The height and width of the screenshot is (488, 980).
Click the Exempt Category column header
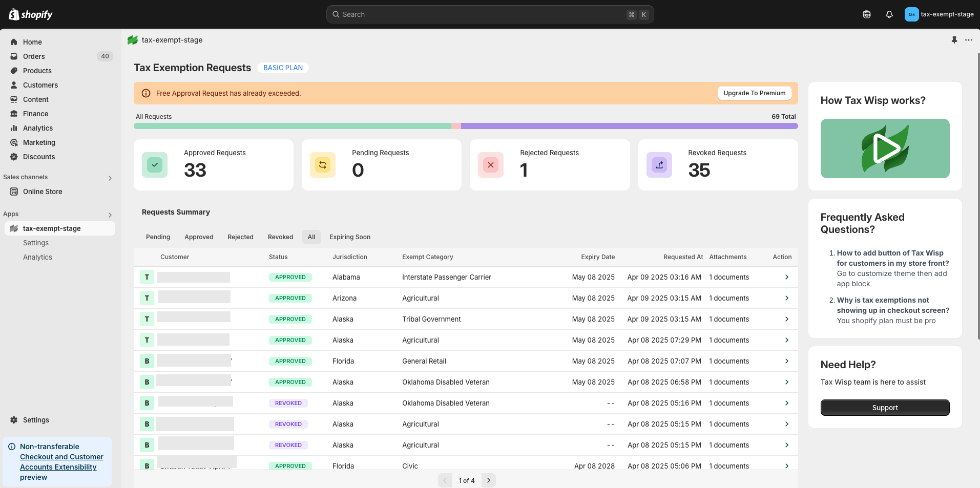[x=428, y=257]
